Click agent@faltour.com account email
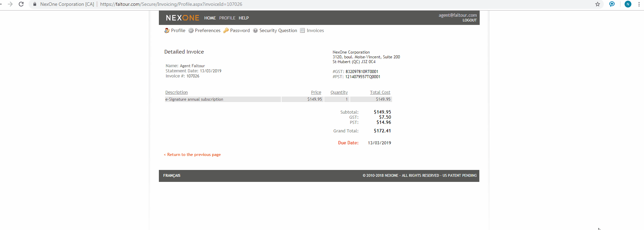 pos(458,15)
